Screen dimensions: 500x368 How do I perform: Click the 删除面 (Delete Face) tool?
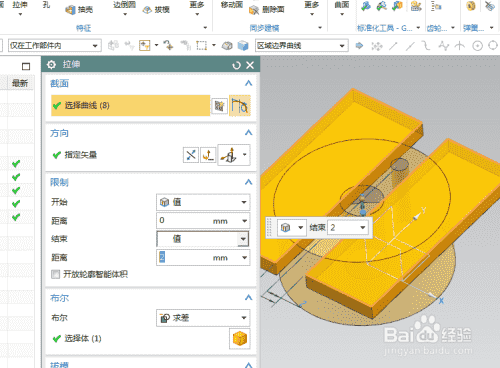tap(267, 10)
